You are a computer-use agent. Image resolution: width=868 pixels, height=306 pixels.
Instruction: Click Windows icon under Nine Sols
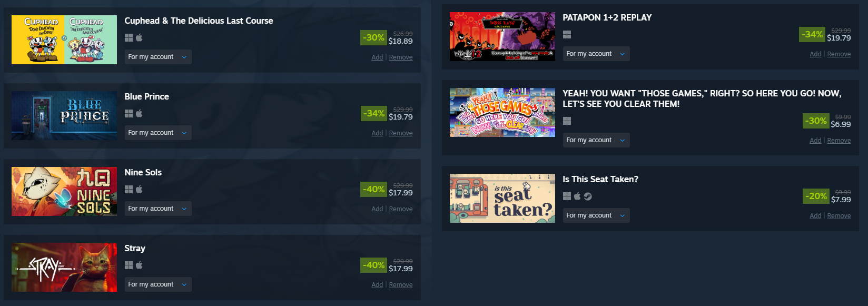[x=129, y=189]
